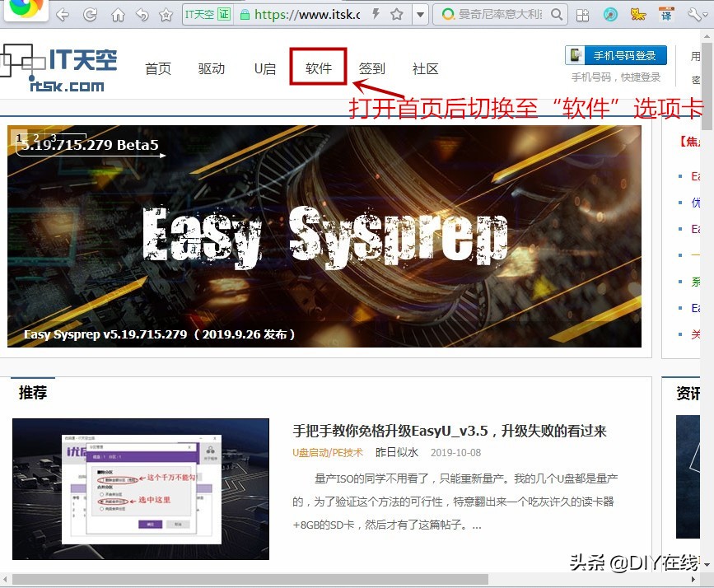Click the yellow cat extension icon
This screenshot has height=588, width=714.
click(637, 13)
